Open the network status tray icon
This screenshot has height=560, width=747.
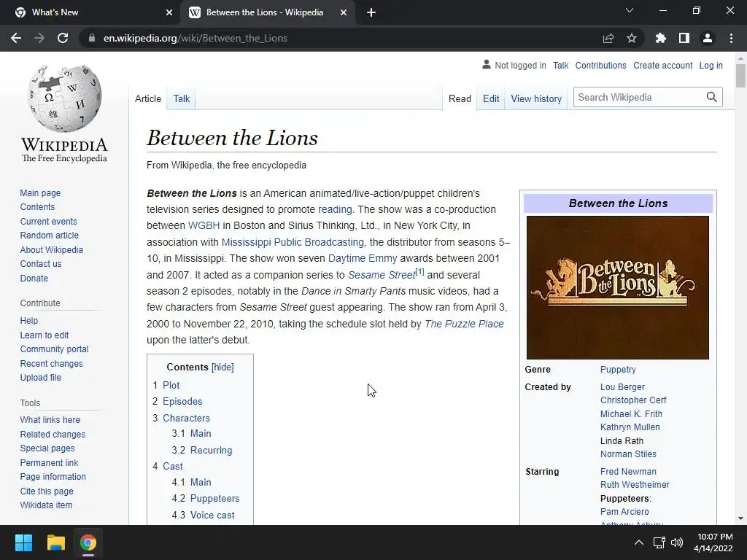659,542
